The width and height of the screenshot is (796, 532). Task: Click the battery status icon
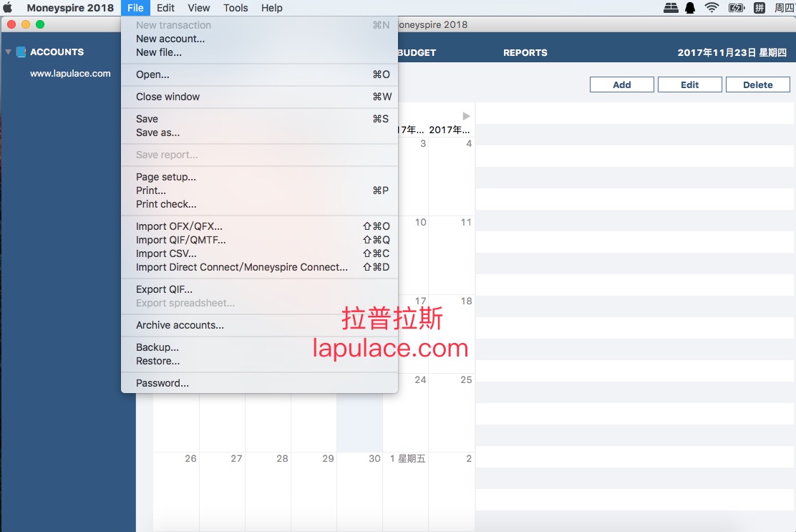(736, 8)
